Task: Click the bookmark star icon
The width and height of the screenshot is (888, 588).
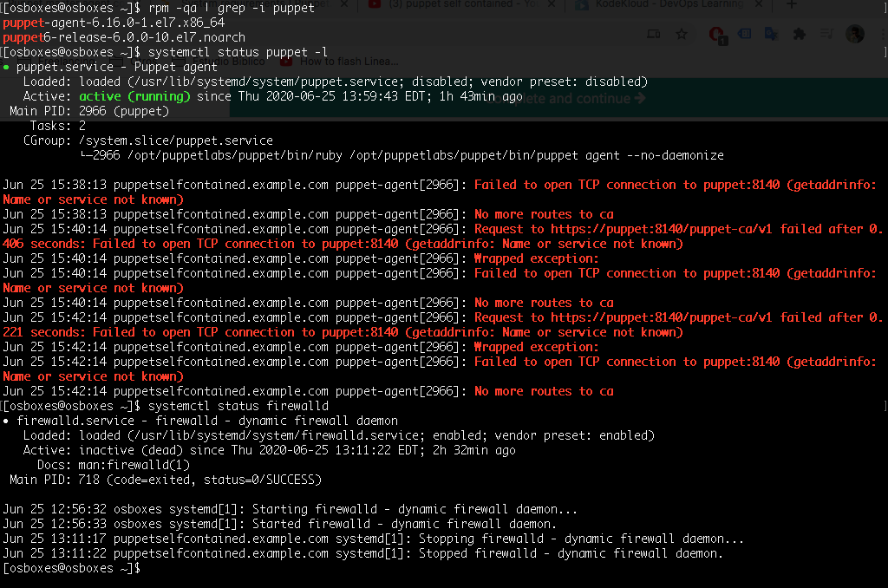Action: [682, 35]
